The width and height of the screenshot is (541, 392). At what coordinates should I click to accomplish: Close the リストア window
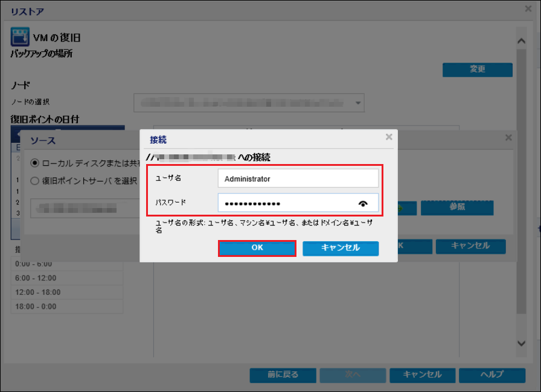pos(528,9)
